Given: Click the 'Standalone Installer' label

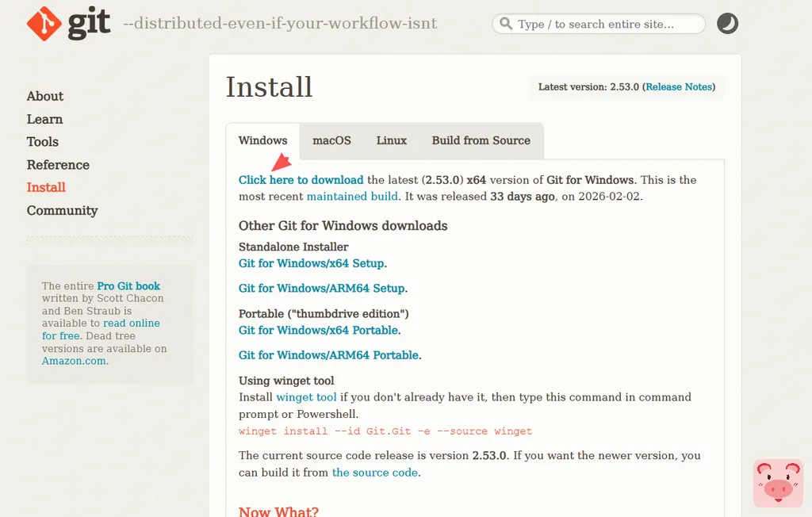Looking at the screenshot, I should click(293, 247).
